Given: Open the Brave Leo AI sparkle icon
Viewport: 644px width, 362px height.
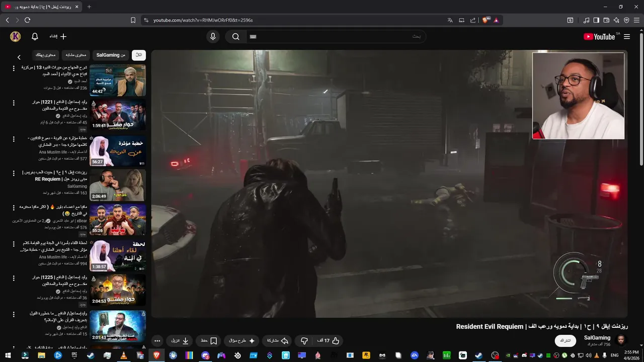Looking at the screenshot, I should point(616,20).
